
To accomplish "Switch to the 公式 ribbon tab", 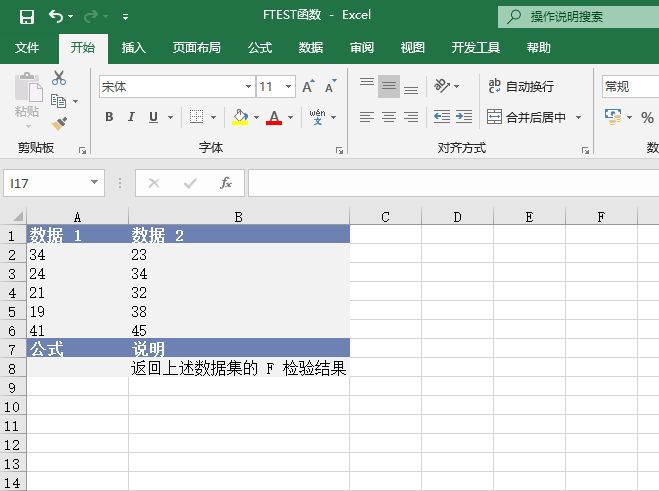I will tap(260, 47).
